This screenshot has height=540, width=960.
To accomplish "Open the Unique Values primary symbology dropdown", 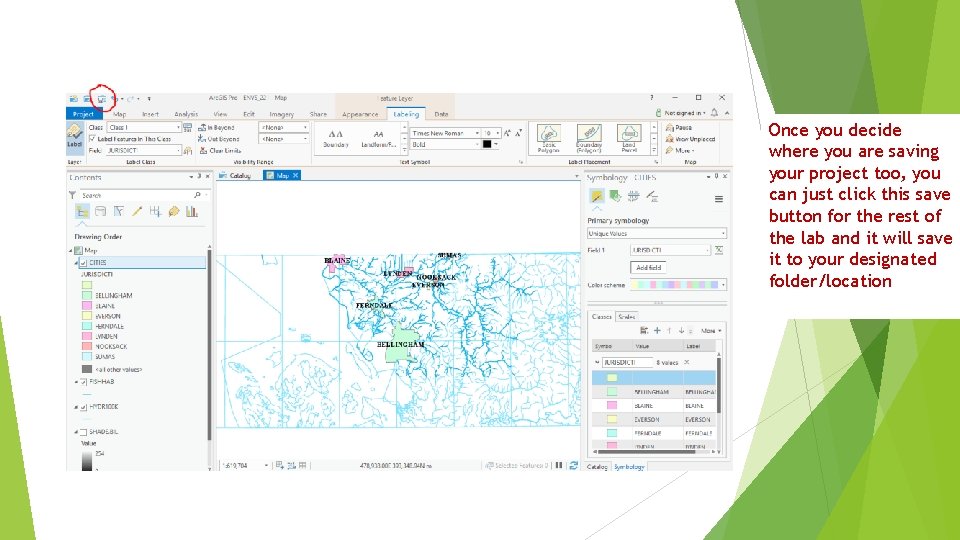I will pos(656,234).
